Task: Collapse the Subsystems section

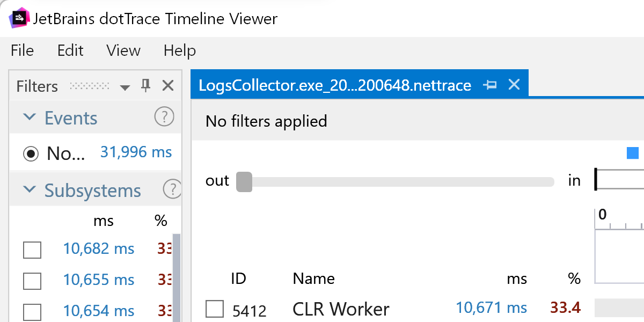Action: pyautogui.click(x=31, y=190)
